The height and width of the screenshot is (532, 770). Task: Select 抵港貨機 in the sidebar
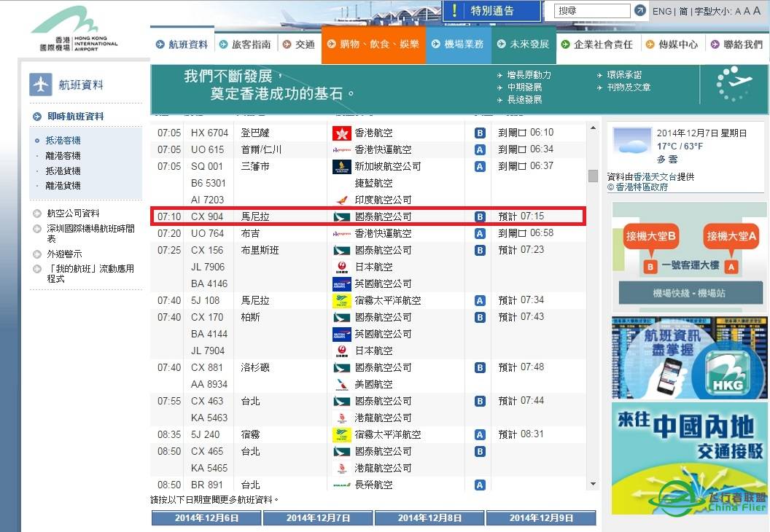click(63, 171)
